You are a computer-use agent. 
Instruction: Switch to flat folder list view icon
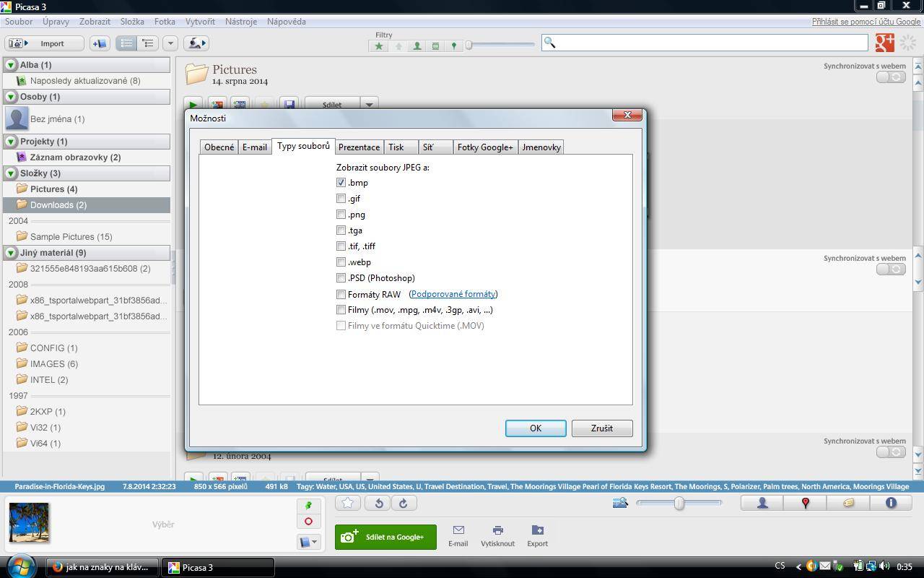click(126, 43)
